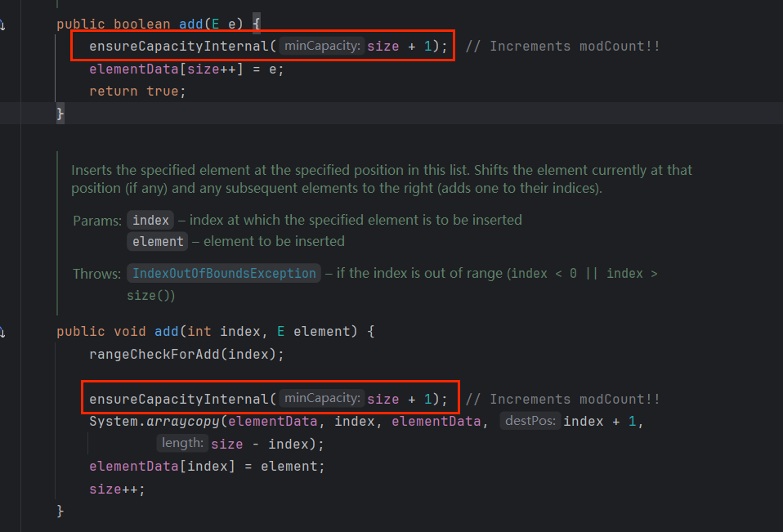Place the caret on the highlighted opening brace of add(E e)
Image resolution: width=783 pixels, height=532 pixels.
click(x=256, y=24)
